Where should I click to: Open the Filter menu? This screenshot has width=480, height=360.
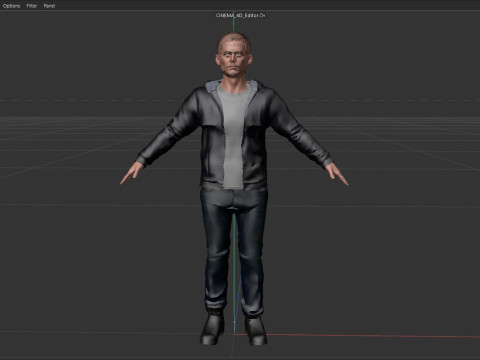(x=32, y=6)
